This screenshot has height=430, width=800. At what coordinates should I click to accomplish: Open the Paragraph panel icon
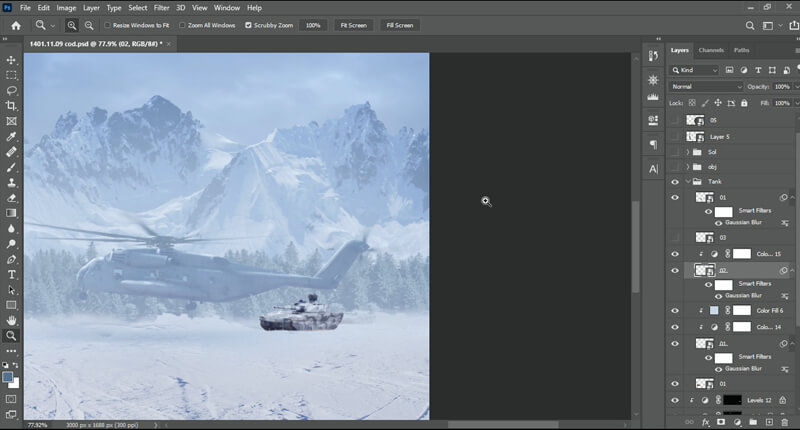(653, 145)
